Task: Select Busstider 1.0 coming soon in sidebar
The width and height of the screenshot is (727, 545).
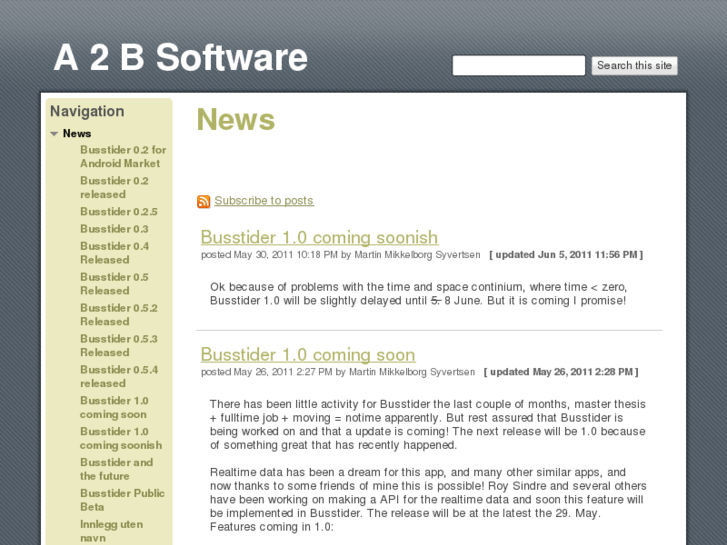Action: click(114, 407)
